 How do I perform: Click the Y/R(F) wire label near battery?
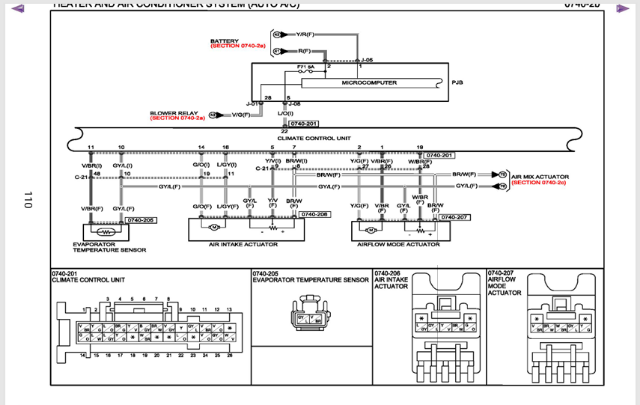[x=305, y=34]
